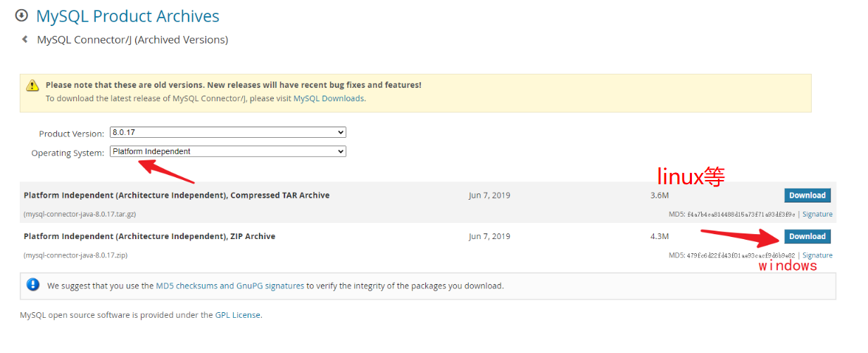Viewport: 868px width, 353px height.
Task: Visit the MySQL Downloads link
Action: pyautogui.click(x=329, y=98)
